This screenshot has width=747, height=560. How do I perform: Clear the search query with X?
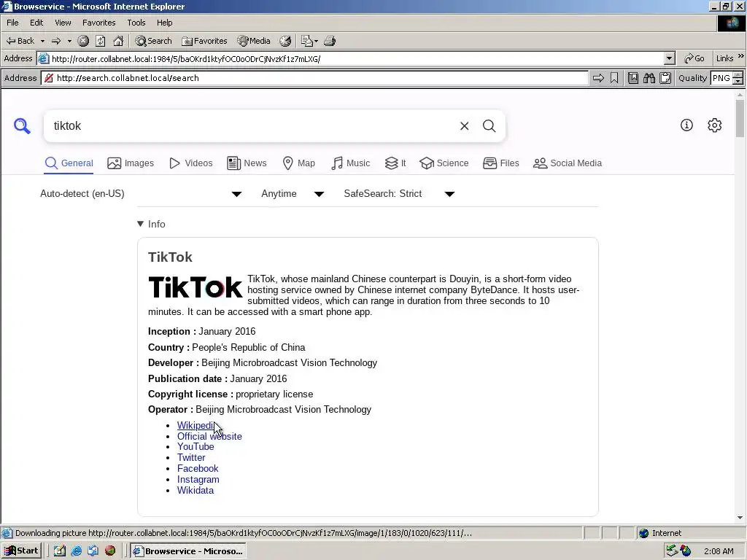(x=465, y=125)
